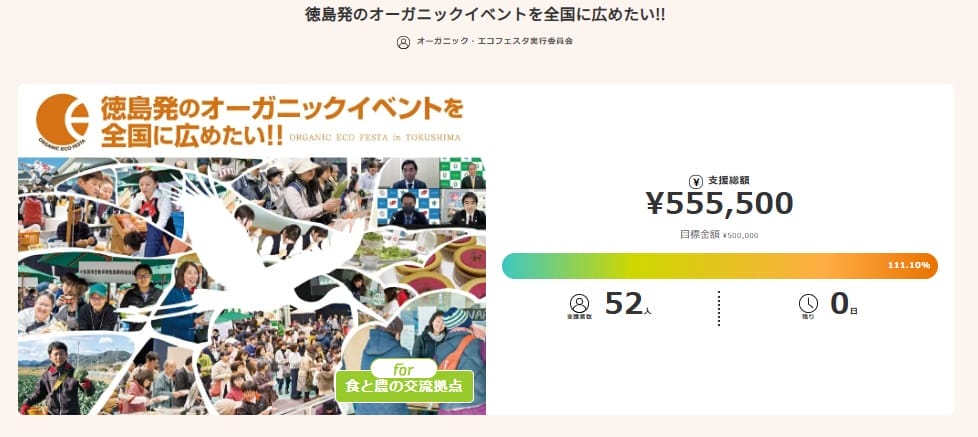978x437 pixels.
Task: Click the yen icon above total support amount
Action: 696,182
